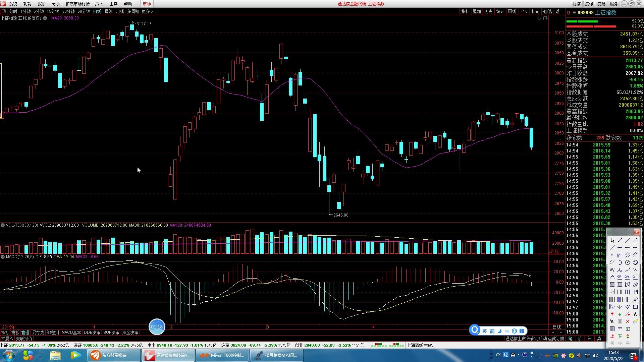Click the chart panel layout square icon
The height and width of the screenshot is (362, 644).
[x=545, y=18]
